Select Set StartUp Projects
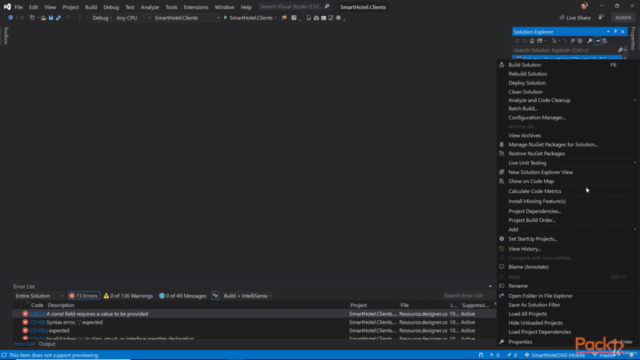The height and width of the screenshot is (360, 640). point(568,239)
